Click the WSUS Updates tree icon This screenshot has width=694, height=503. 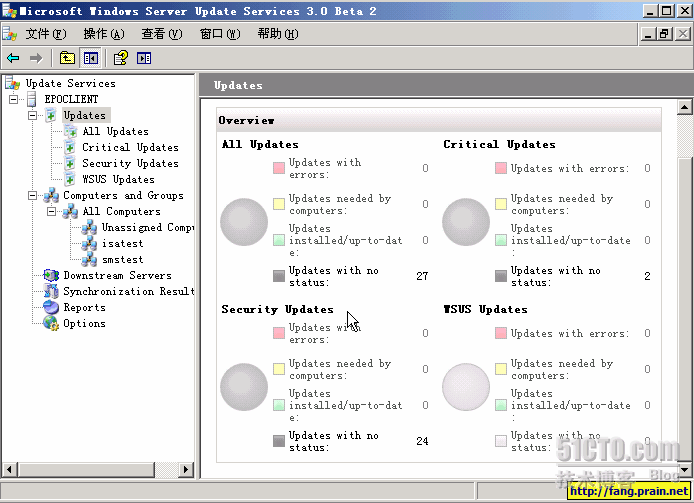tap(70, 179)
